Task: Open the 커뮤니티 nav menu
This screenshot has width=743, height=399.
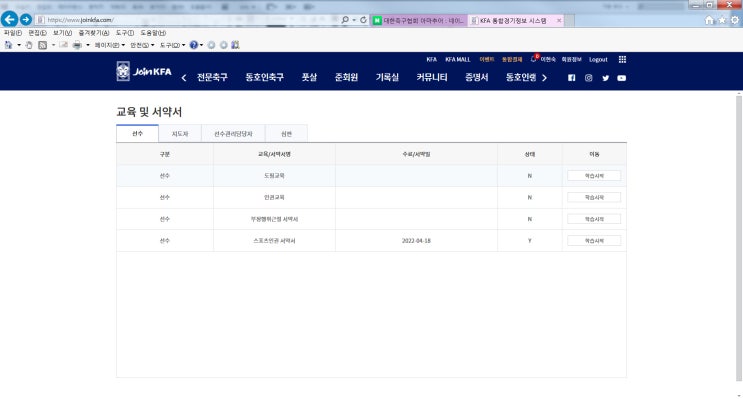Action: point(432,77)
